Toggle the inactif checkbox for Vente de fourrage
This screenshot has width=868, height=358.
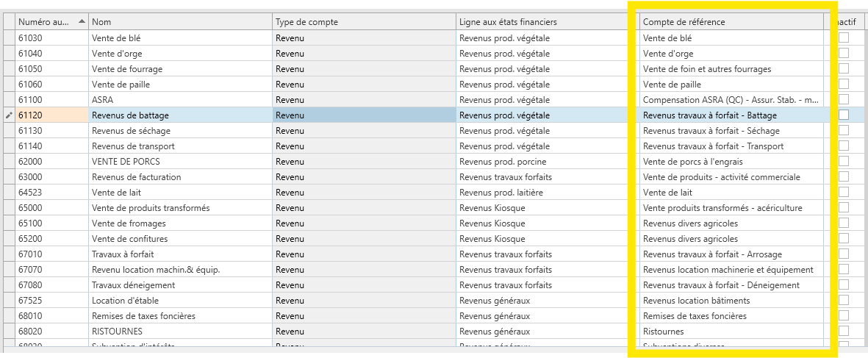(x=844, y=68)
